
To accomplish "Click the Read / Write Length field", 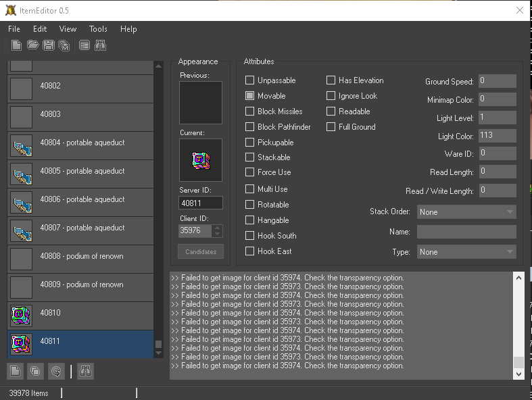I will pyautogui.click(x=498, y=191).
